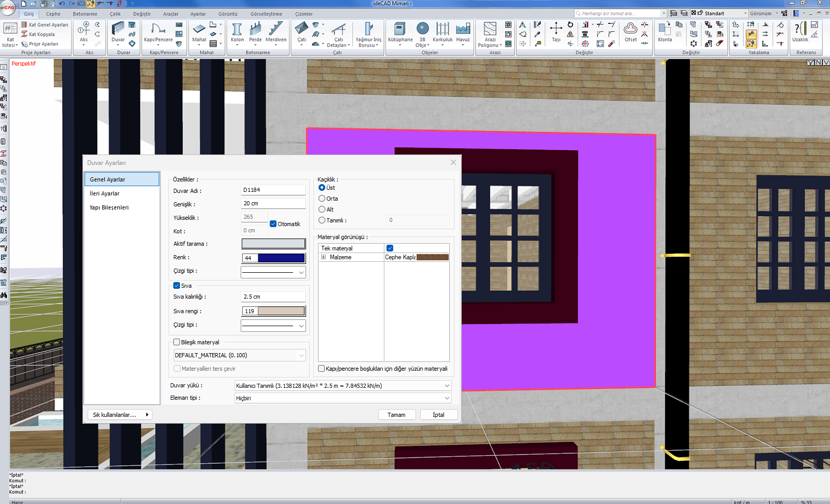The width and height of the screenshot is (830, 504).
Task: Uncheck the Otomatik height checkbox
Action: tap(273, 224)
